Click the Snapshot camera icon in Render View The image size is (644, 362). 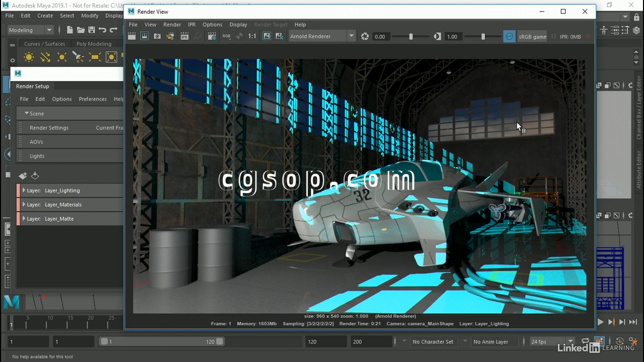[x=157, y=36]
